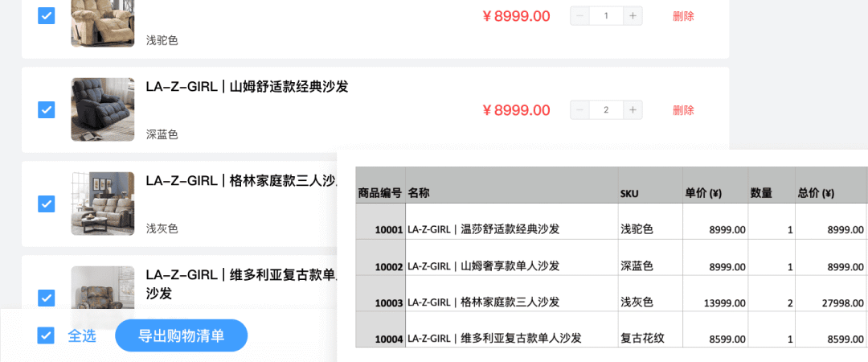Open the dark blue sofa thumbnail
This screenshot has height=362, width=868.
click(x=103, y=109)
